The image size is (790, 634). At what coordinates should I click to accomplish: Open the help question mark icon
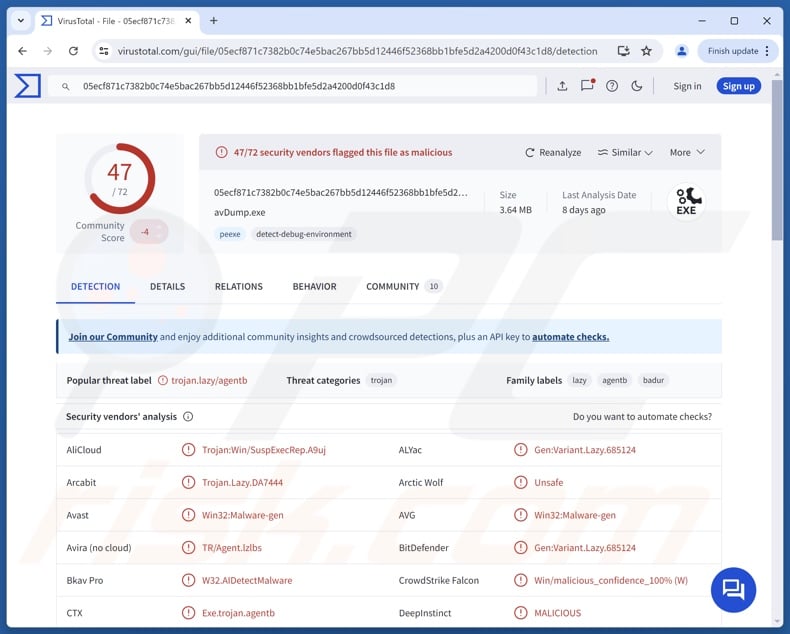(612, 86)
